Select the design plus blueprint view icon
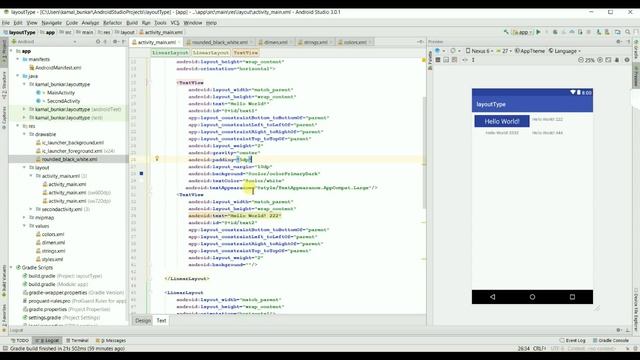640x360 pixels. coord(454,60)
